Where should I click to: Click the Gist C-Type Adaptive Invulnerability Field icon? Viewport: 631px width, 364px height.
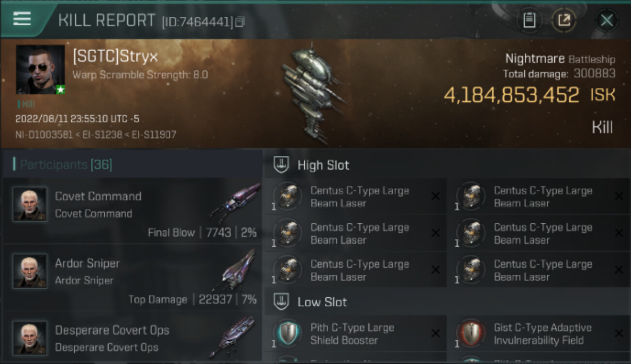click(471, 333)
